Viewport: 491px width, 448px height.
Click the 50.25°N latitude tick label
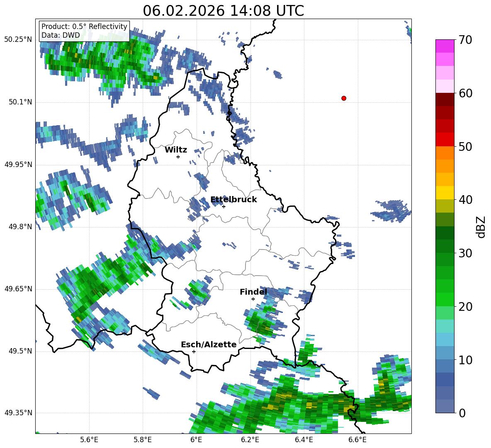[18, 40]
